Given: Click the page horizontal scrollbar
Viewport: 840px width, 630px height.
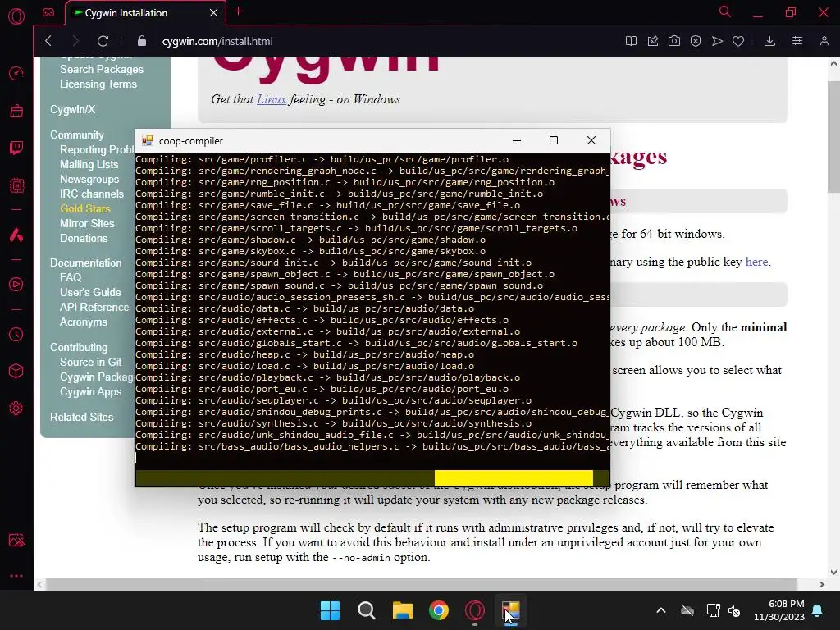Looking at the screenshot, I should pos(421,584).
